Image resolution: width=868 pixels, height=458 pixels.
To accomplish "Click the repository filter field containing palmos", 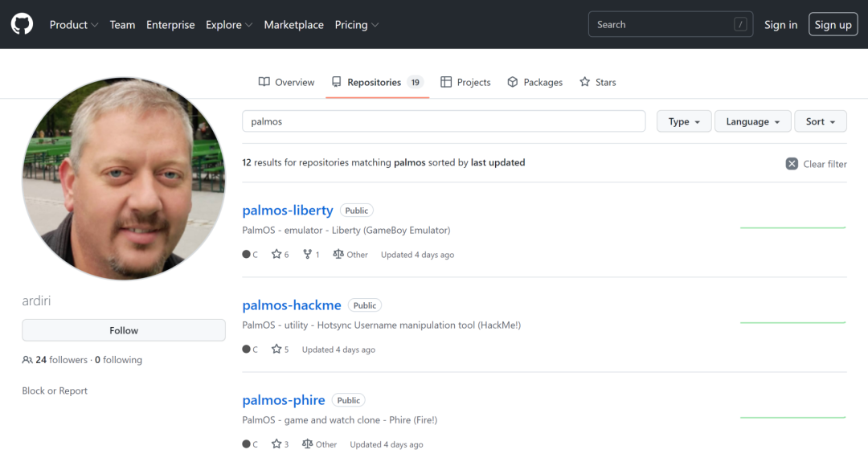I will click(444, 121).
